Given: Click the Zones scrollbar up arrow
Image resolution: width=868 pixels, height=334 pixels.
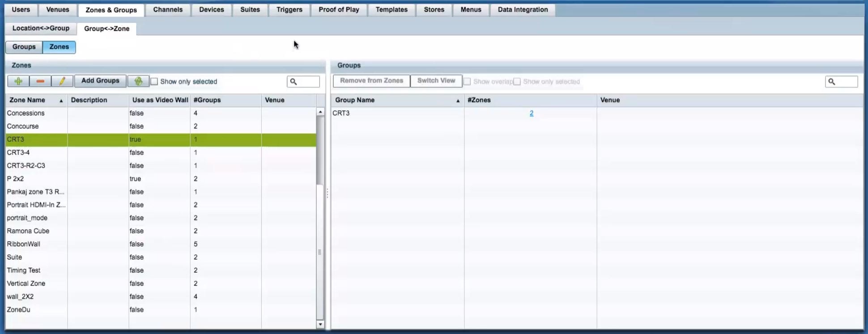Looking at the screenshot, I should [x=320, y=112].
